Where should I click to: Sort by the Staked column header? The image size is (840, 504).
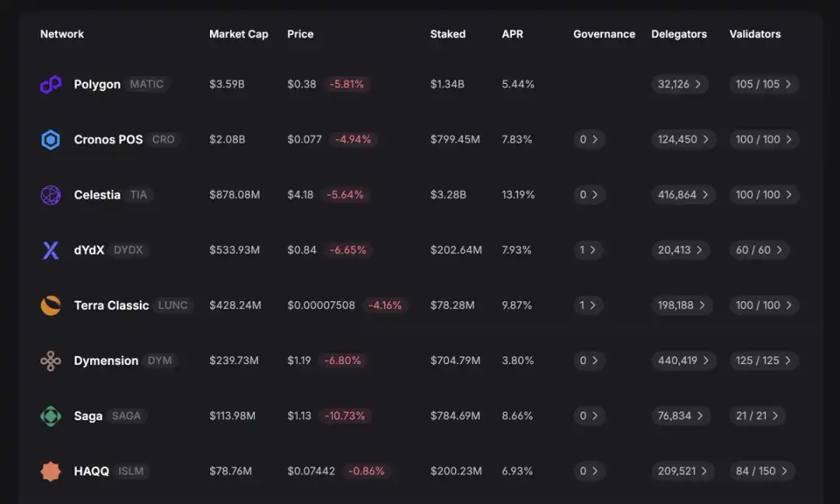[x=447, y=34]
